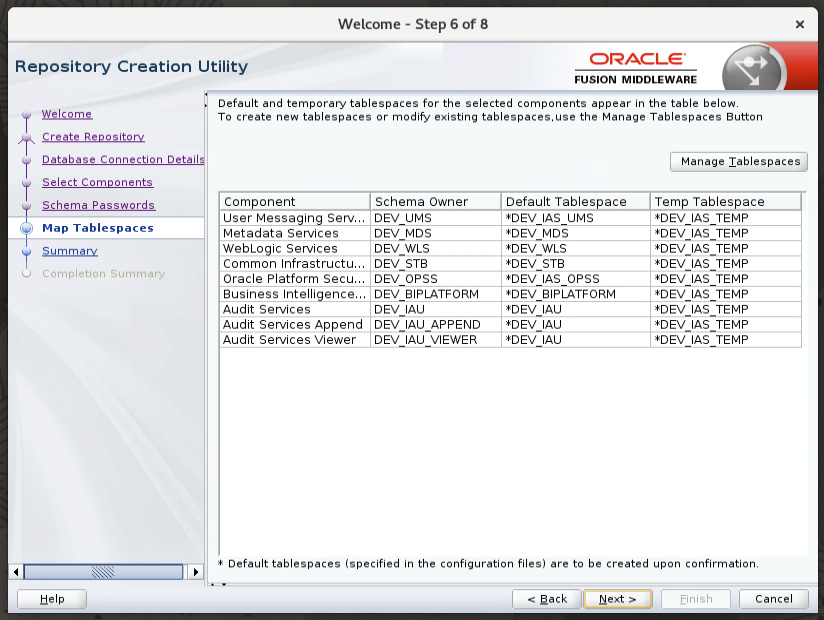The height and width of the screenshot is (620, 824).
Task: Click the DEV_IAU_VIEWER schema owner cell
Action: pos(436,340)
